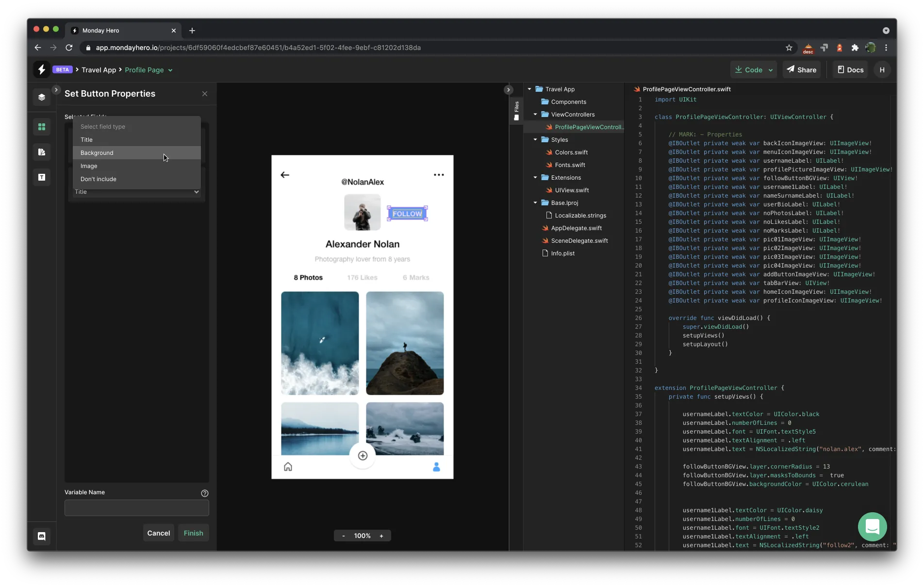Click the Variable Name input field
This screenshot has height=587, width=924.
coord(137,508)
